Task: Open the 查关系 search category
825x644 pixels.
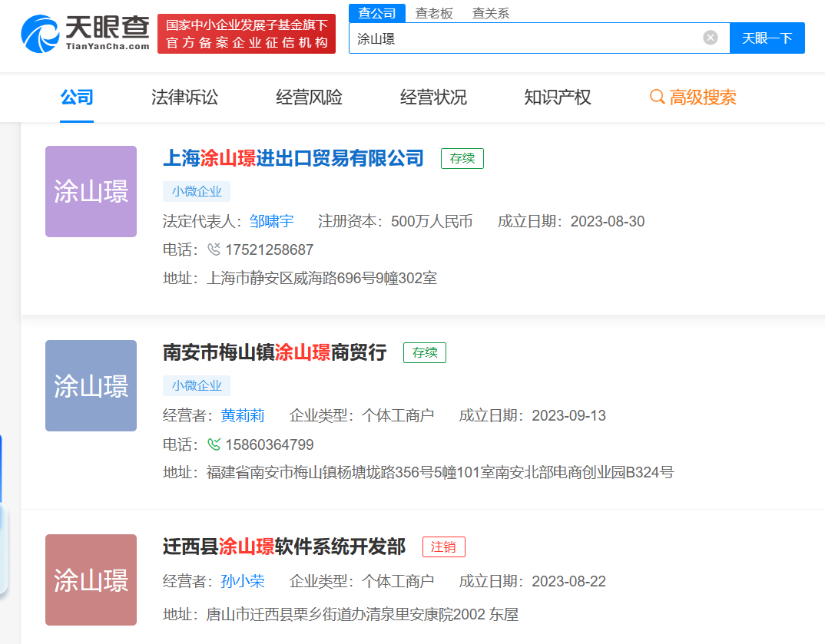Action: coord(492,13)
